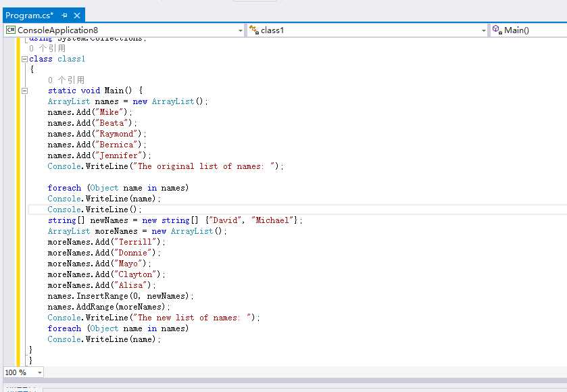Collapse the Main() method block
567x392 pixels.
point(24,91)
